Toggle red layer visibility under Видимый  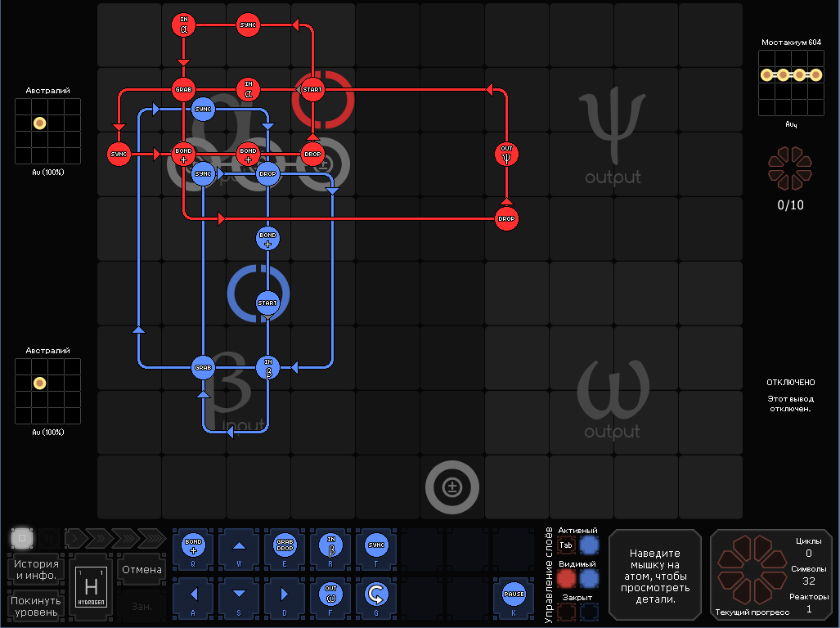point(566,579)
